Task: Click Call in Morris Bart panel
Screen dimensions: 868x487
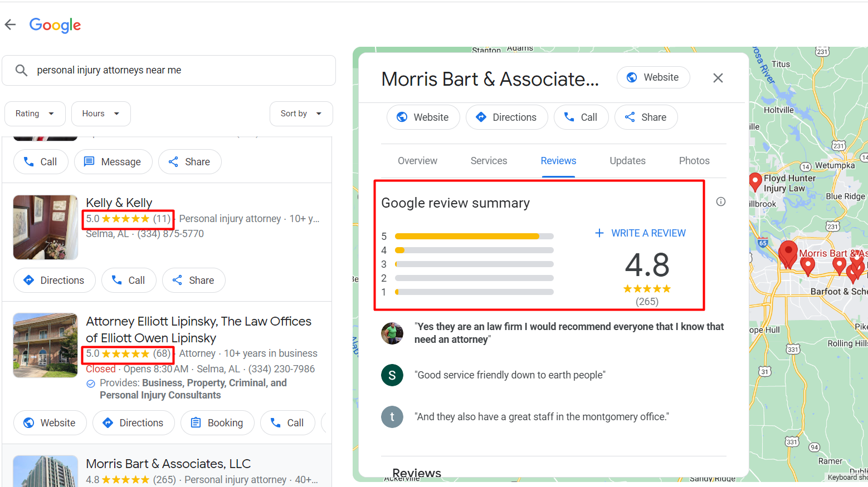Action: 581,117
